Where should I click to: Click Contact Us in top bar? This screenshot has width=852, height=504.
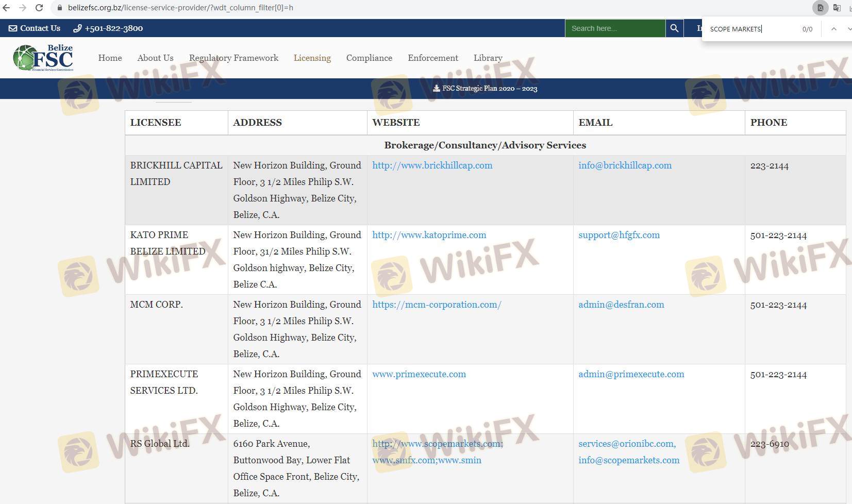coord(35,28)
